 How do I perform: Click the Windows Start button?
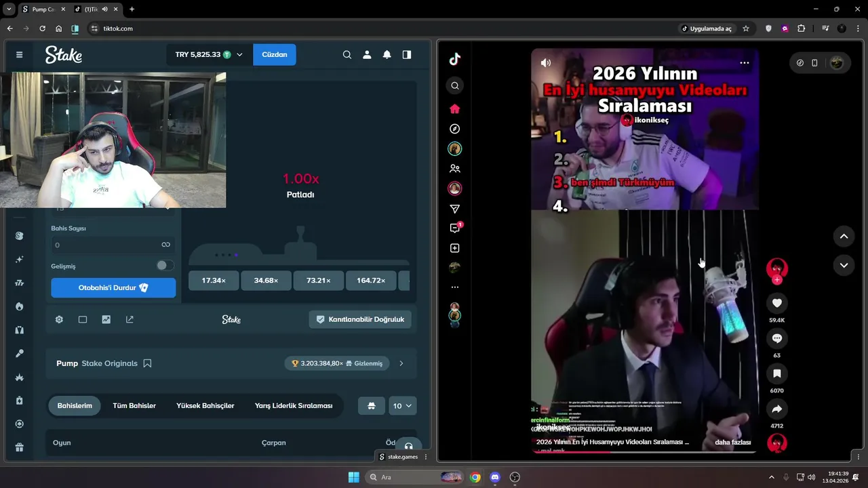pos(354,477)
